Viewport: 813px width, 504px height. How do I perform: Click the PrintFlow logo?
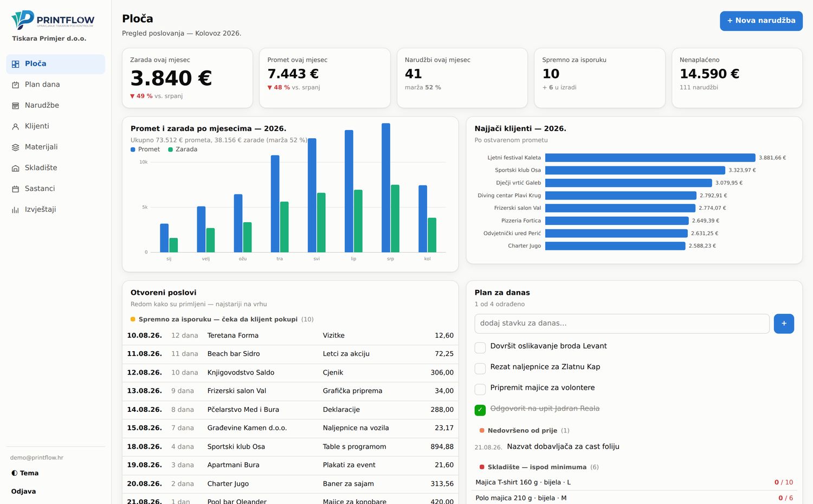click(x=53, y=20)
